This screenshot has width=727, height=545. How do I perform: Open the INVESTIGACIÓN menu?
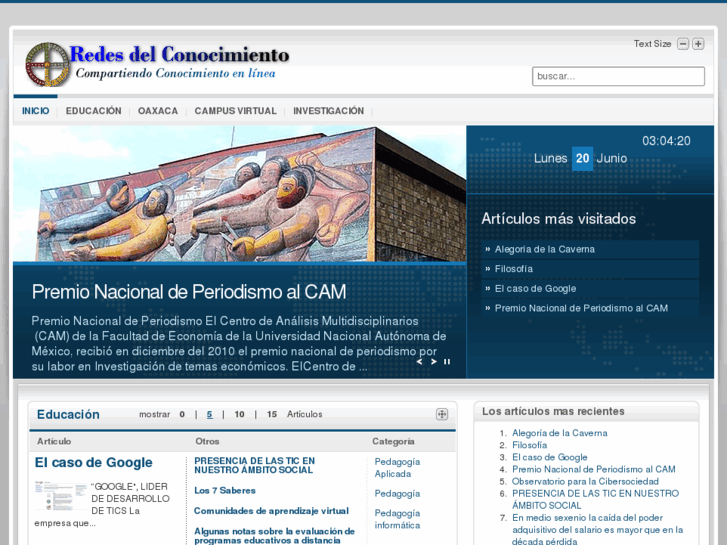coord(328,111)
